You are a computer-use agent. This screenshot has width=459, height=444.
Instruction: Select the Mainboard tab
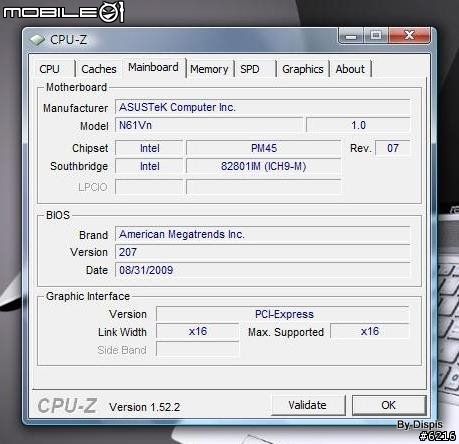(153, 67)
